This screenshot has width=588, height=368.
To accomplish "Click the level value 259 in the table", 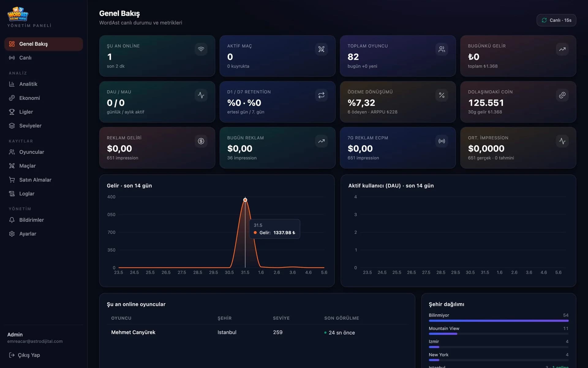I will coord(278,332).
